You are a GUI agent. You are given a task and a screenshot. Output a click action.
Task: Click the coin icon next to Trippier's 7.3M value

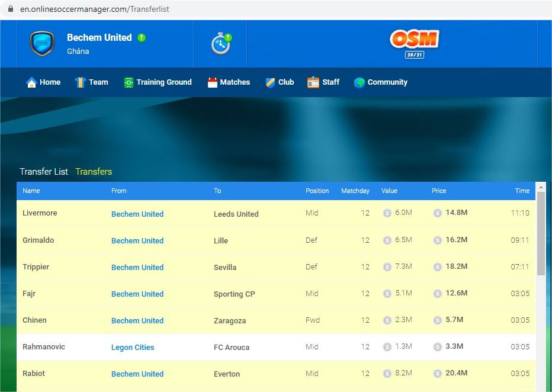387,266
